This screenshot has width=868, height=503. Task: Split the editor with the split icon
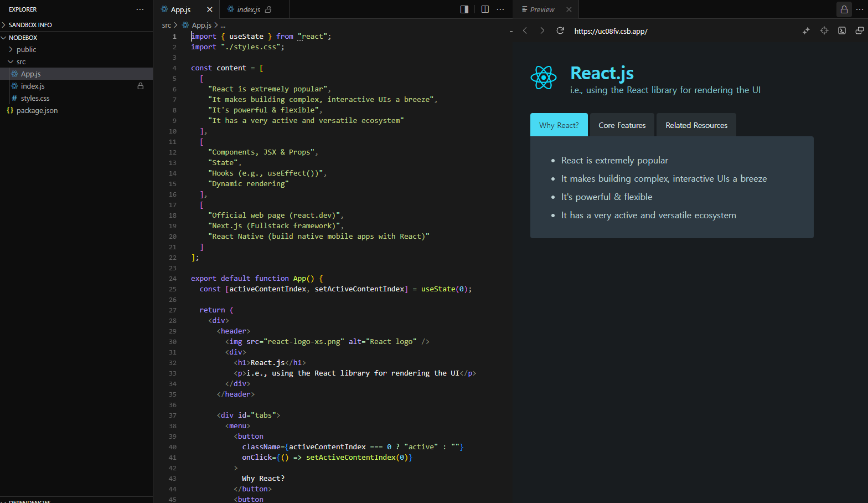coord(485,9)
